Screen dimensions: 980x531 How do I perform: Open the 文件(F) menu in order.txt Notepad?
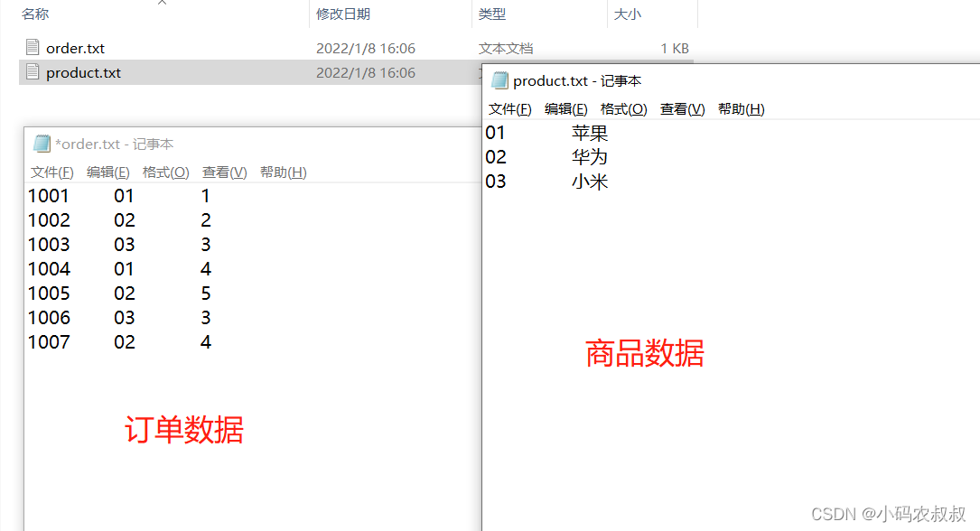point(51,172)
